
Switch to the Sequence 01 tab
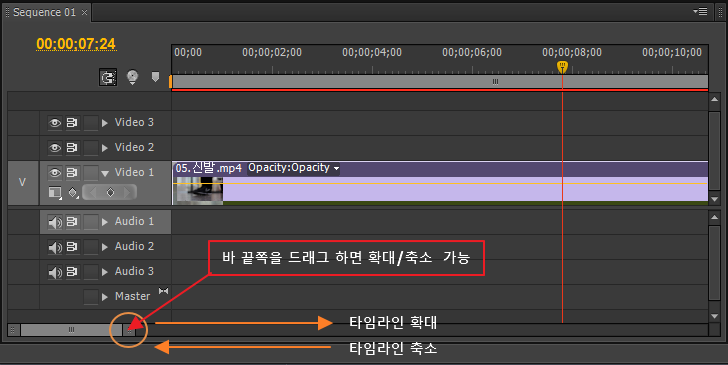pos(44,13)
